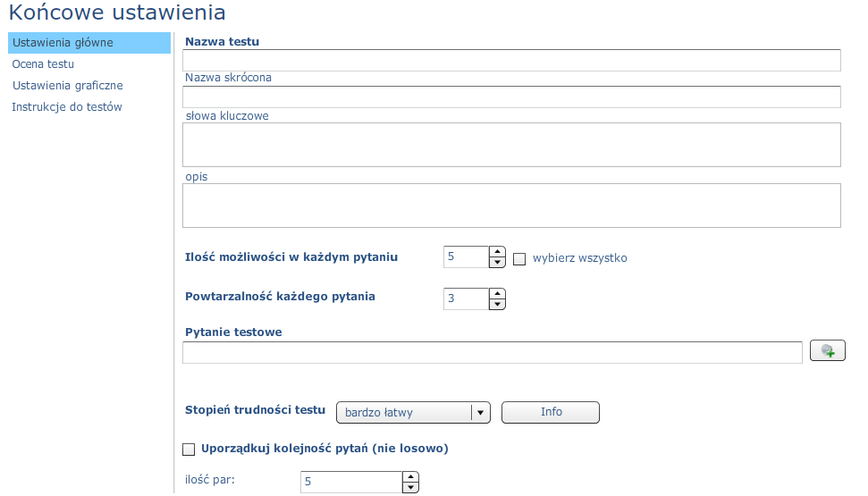Click into the 'Nazwa skrócona' field

511,97
